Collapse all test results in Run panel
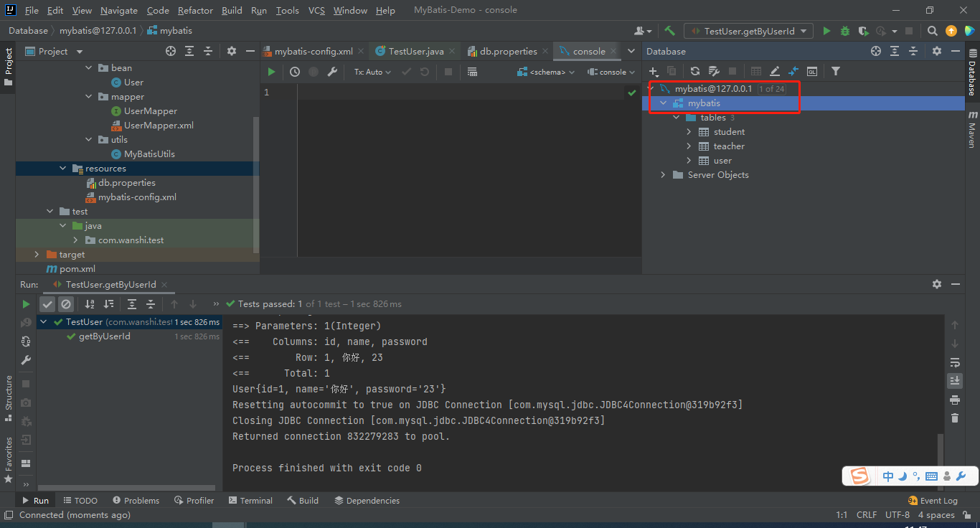The width and height of the screenshot is (980, 528). tap(151, 304)
